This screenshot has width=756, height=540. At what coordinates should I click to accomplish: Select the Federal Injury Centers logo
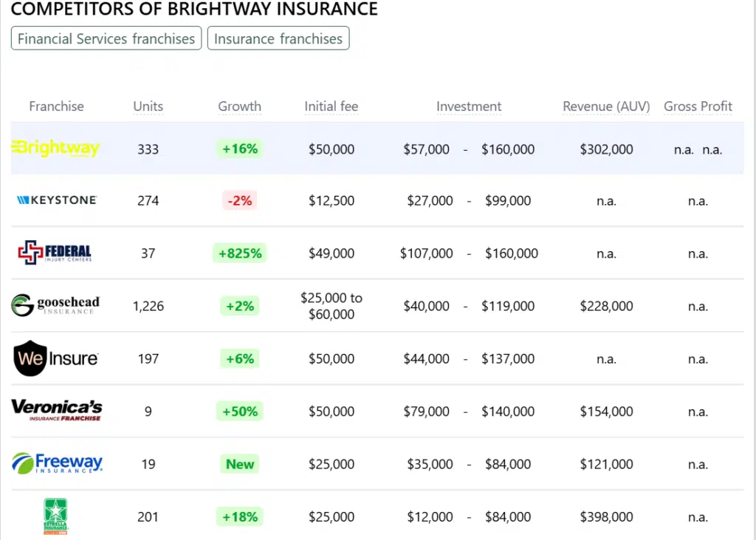click(55, 253)
